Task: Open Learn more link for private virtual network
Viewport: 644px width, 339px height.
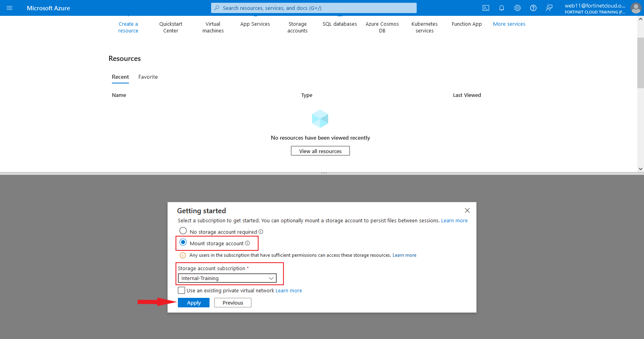Action: pos(289,290)
